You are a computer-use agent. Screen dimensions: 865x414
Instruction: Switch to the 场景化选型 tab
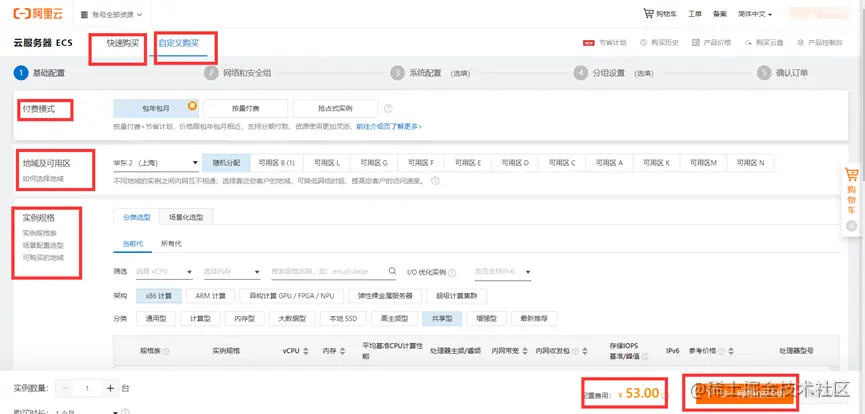tap(186, 217)
